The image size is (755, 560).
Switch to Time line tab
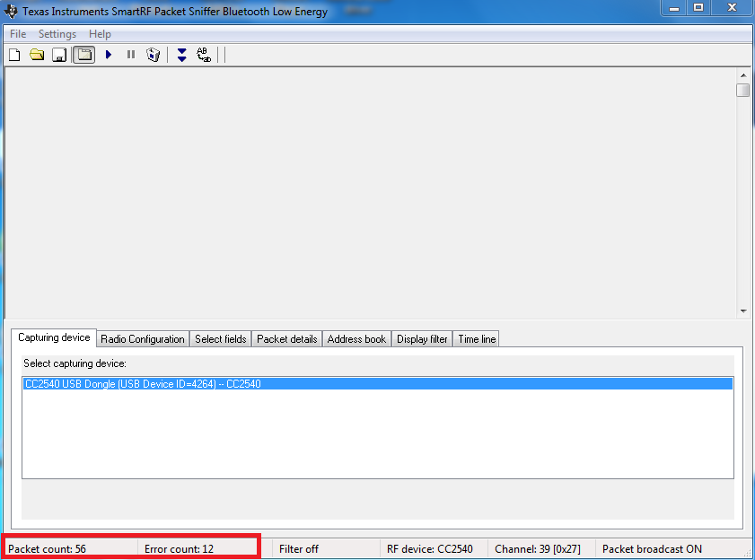(477, 339)
